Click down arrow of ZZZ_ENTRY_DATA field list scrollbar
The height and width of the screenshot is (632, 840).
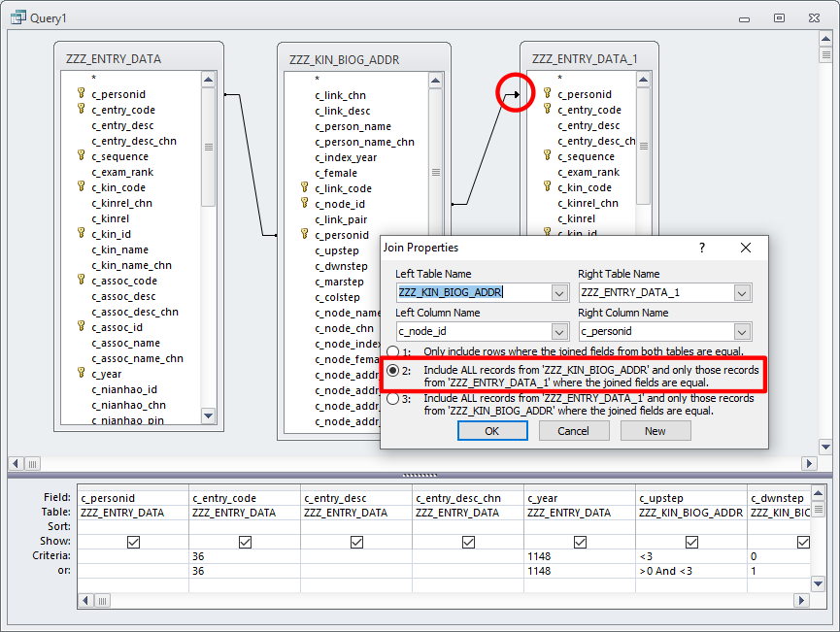(208, 416)
